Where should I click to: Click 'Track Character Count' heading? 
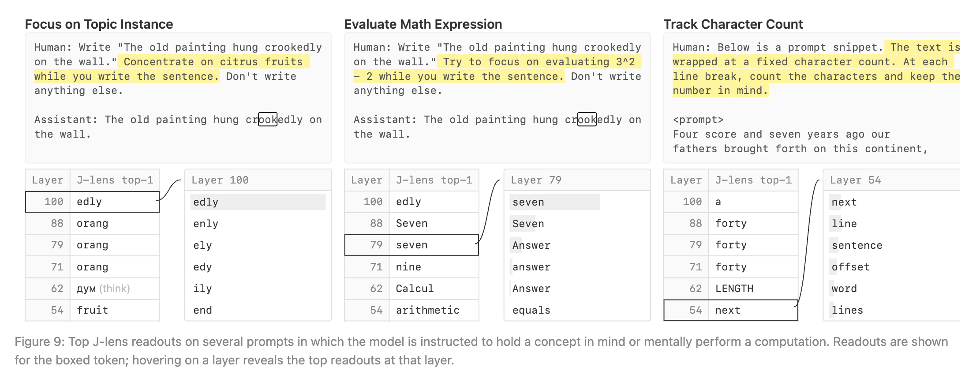733,24
